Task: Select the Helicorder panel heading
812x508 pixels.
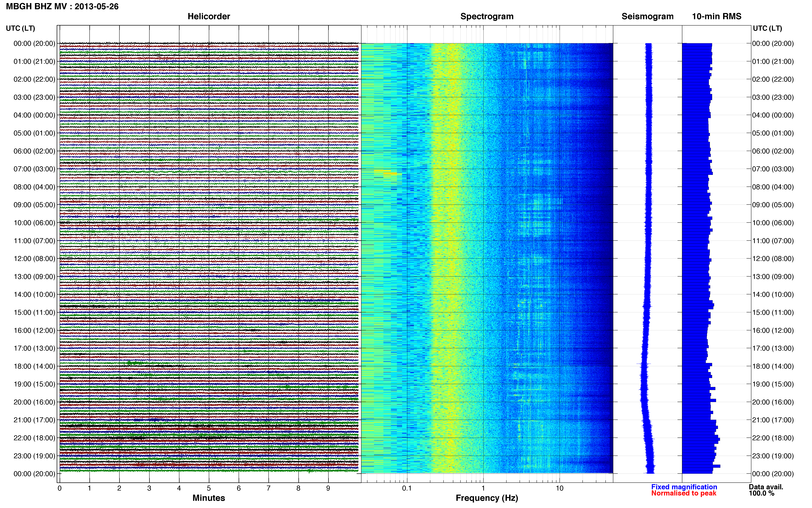Action: [209, 16]
